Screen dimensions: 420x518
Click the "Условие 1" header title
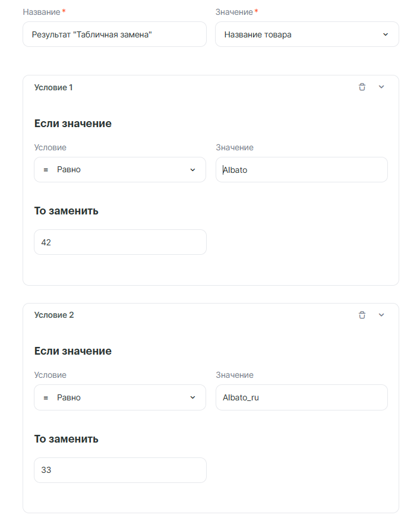pos(53,87)
